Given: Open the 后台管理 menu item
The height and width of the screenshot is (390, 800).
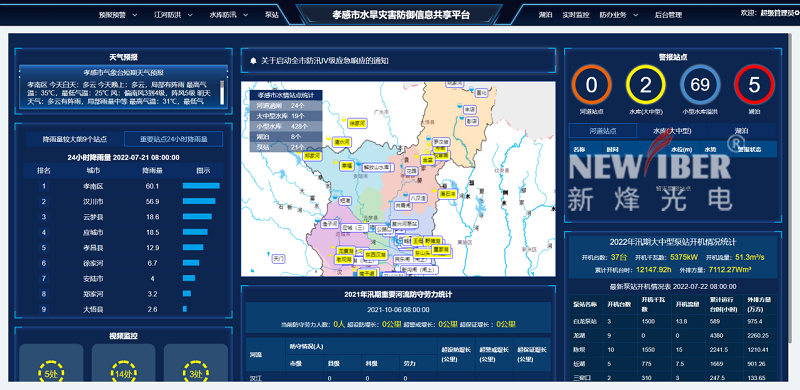Looking at the screenshot, I should tap(668, 15).
